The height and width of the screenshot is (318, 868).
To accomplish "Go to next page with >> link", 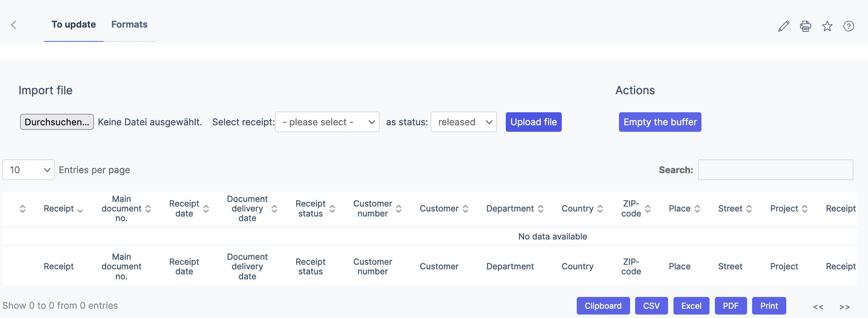I will click(845, 307).
